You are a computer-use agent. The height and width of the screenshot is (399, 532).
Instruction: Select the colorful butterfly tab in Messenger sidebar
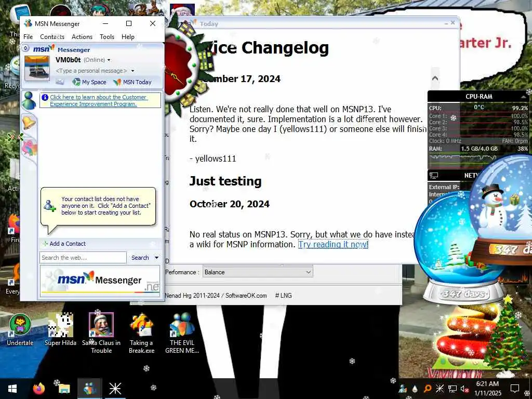pos(29,148)
